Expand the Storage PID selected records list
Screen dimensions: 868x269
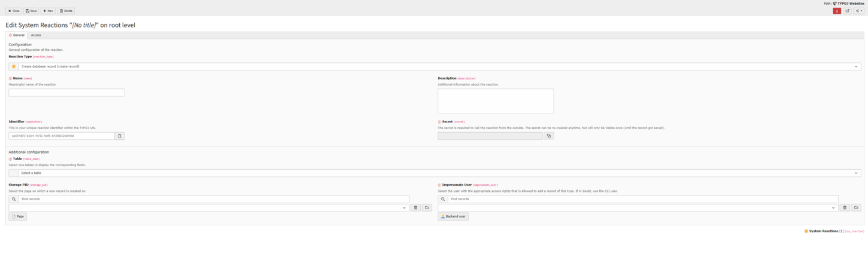pos(208,207)
